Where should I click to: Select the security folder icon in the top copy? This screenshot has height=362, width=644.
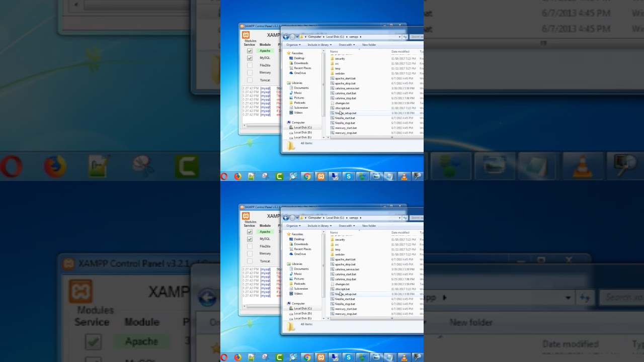[x=333, y=59]
